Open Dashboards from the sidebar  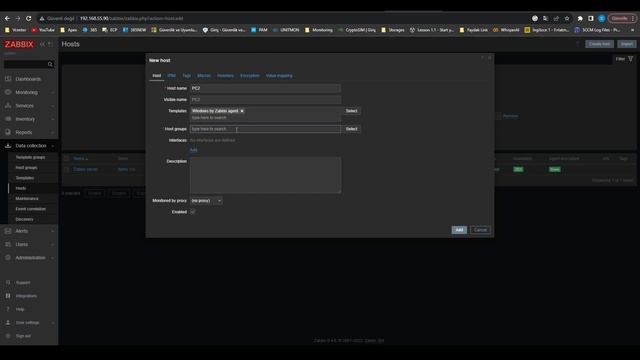click(x=28, y=79)
